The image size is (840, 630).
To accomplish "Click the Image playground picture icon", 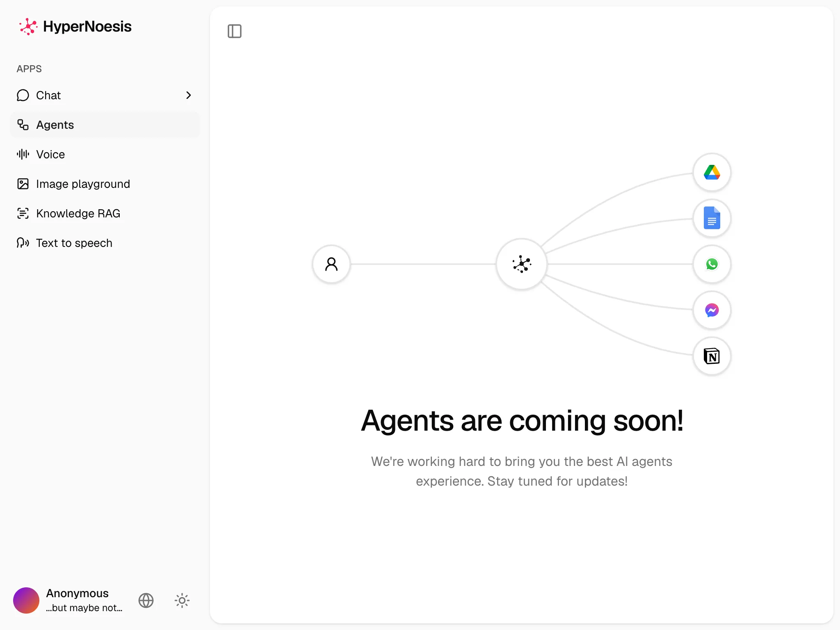I will [x=23, y=184].
